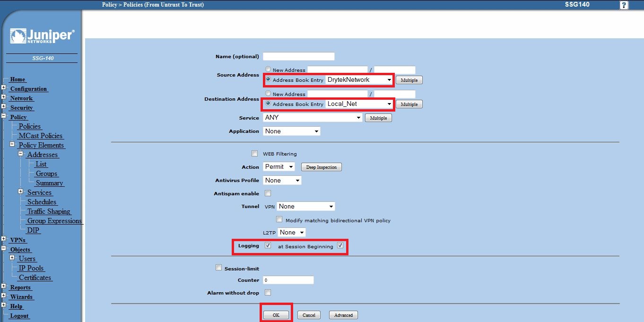Open the Service ANY dropdown
644x322 pixels.
[313, 118]
